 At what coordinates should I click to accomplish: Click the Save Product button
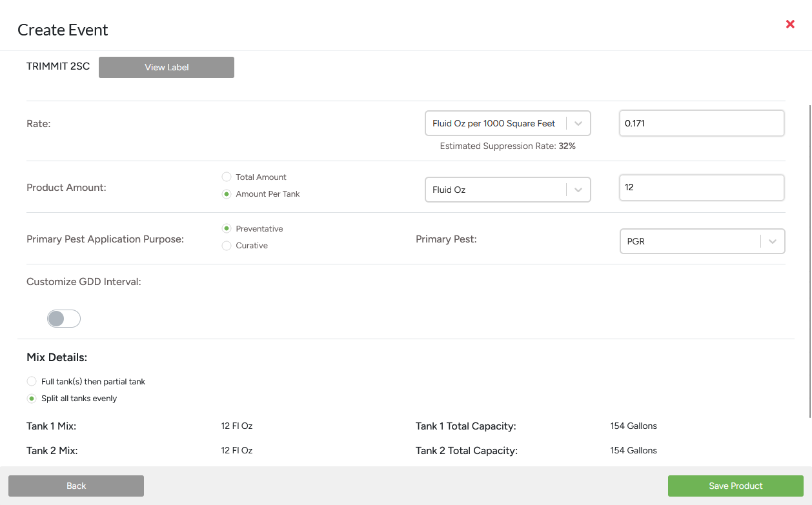click(735, 486)
